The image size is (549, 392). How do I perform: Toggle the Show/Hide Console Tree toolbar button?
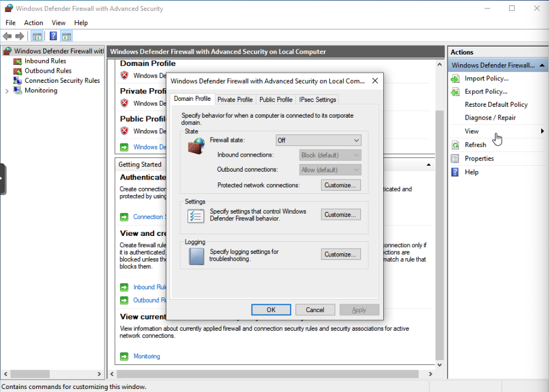[x=37, y=35]
